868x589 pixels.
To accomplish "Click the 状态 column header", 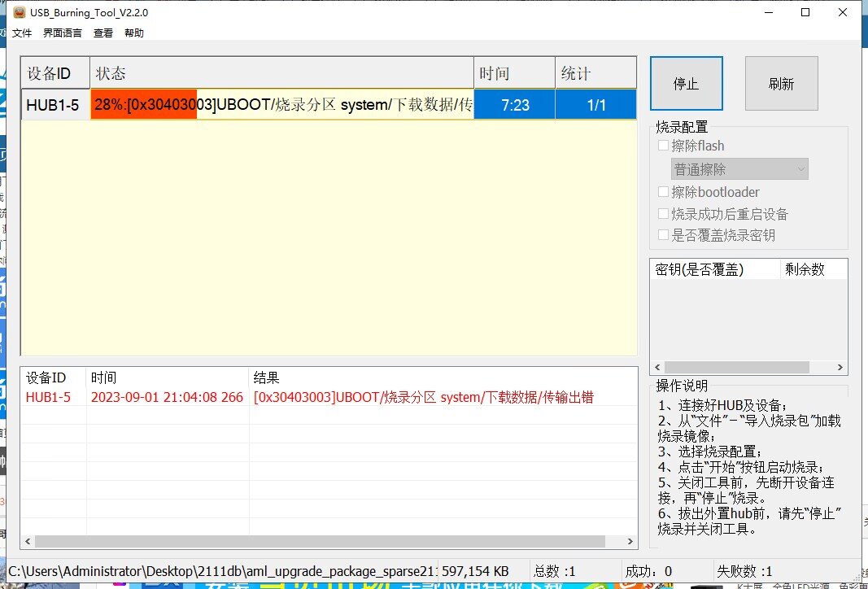I will pyautogui.click(x=281, y=73).
